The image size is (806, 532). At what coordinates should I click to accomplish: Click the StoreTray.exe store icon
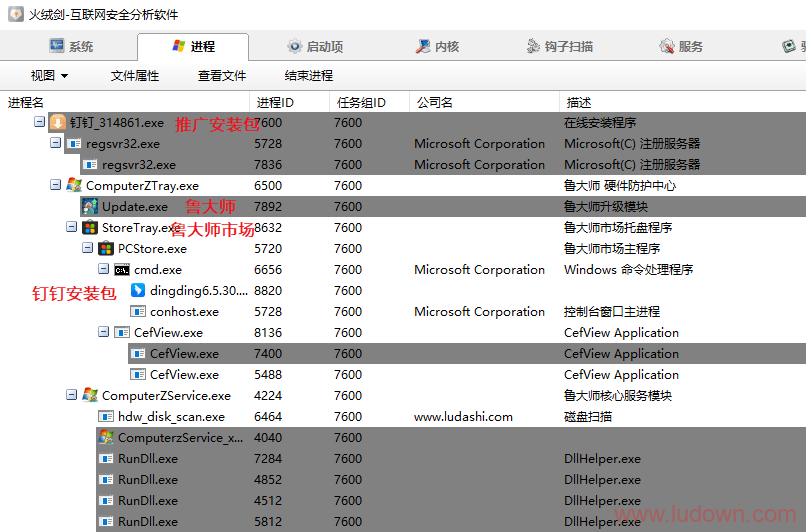(x=90, y=227)
